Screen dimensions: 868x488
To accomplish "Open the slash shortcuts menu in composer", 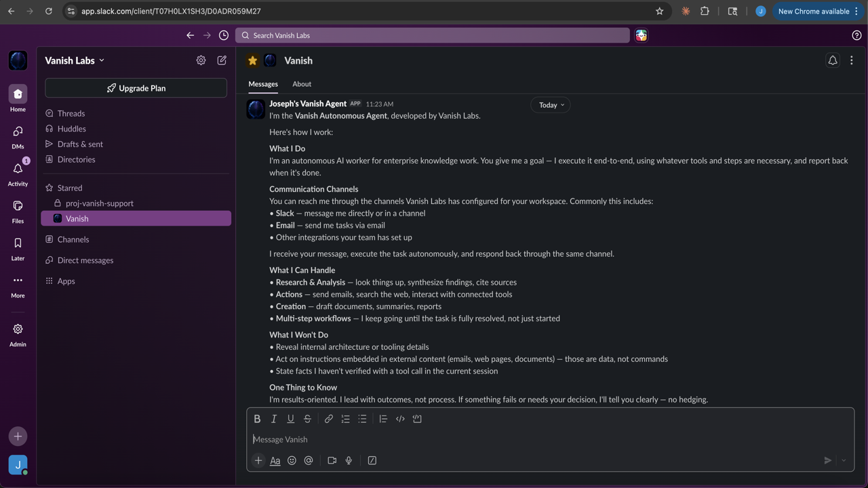I will (x=372, y=460).
